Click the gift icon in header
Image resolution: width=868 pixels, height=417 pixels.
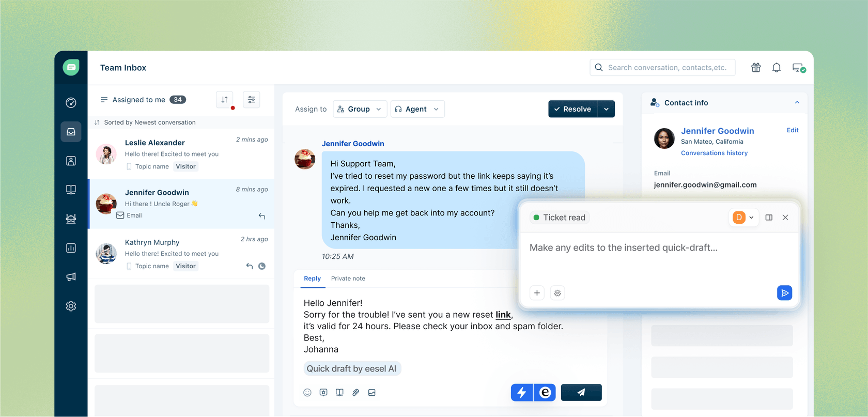756,68
